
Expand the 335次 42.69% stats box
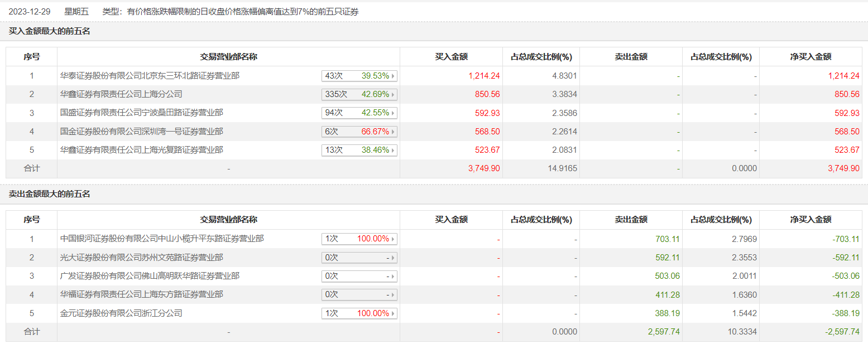tap(359, 94)
